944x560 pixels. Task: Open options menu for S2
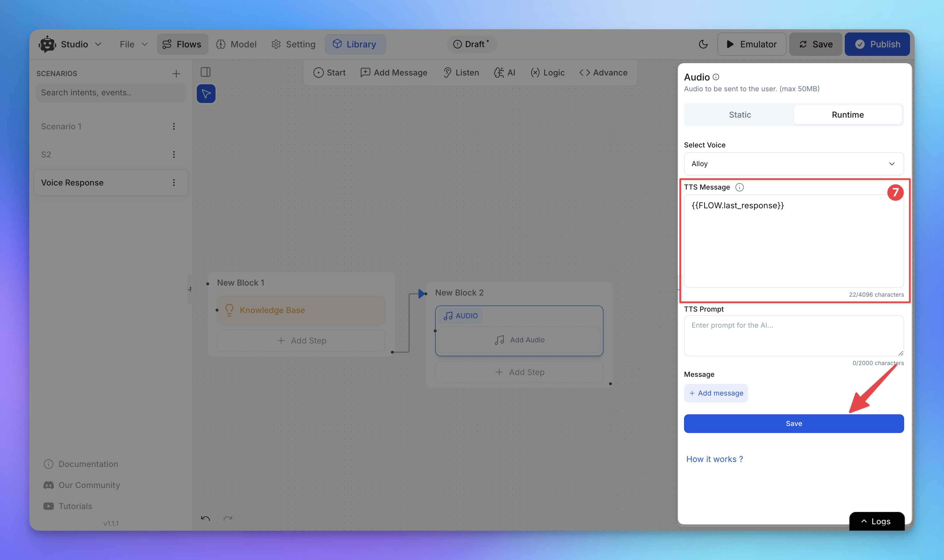coord(174,154)
